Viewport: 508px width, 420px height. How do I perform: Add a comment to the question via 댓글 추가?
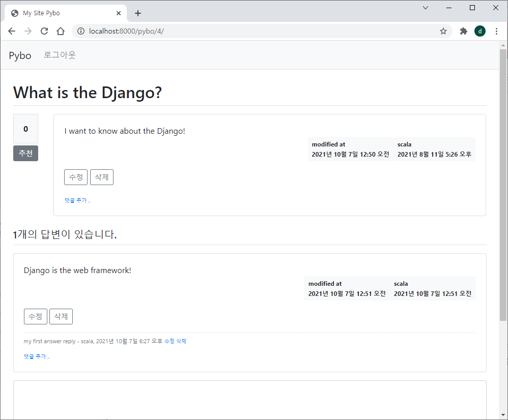tap(77, 200)
